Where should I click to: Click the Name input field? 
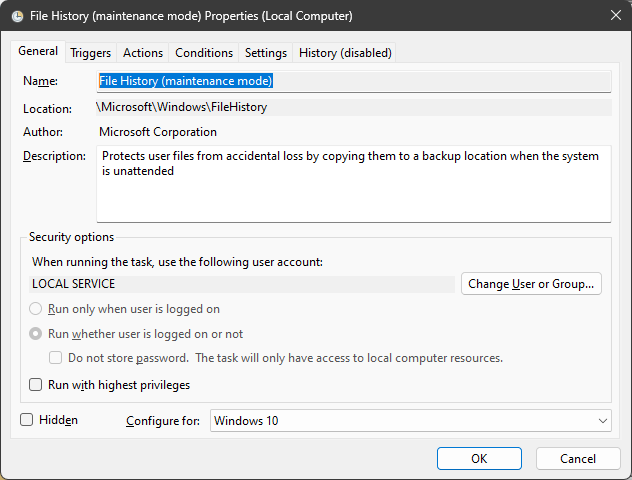tap(354, 81)
